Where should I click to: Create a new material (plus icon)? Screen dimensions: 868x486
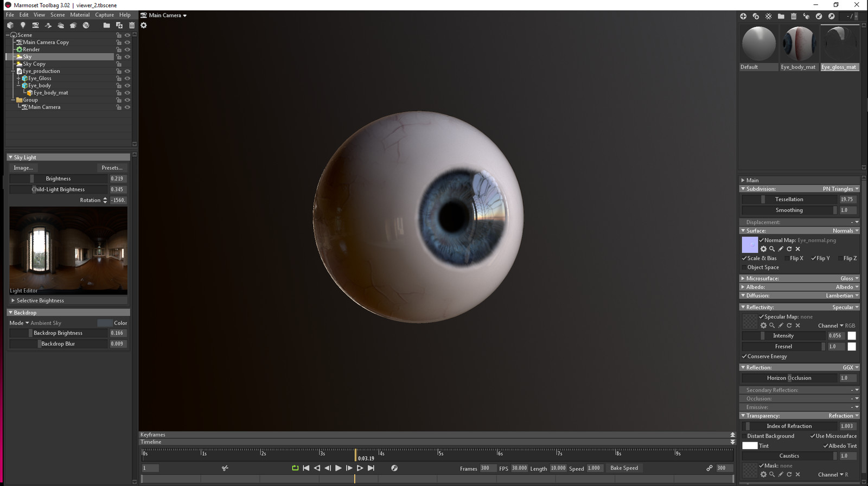(743, 16)
